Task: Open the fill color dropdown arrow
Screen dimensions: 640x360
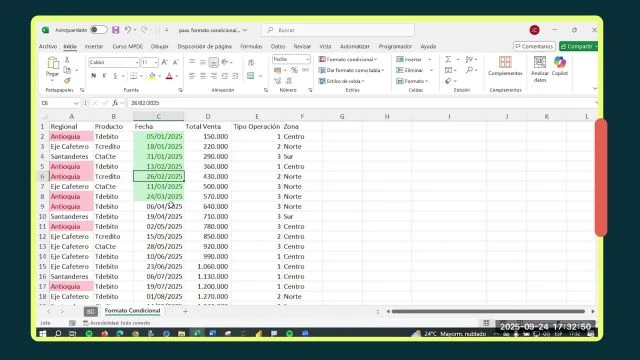Action: point(160,76)
